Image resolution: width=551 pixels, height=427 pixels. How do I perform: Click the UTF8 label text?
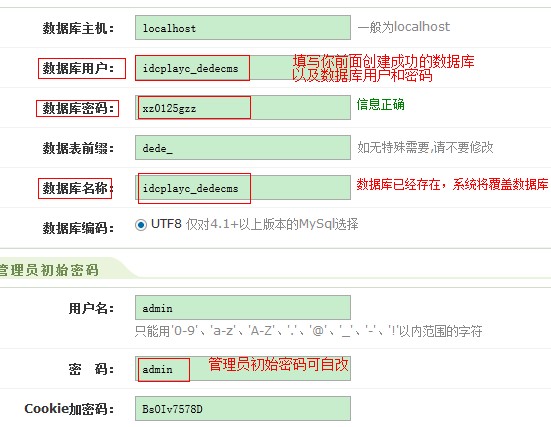166,224
